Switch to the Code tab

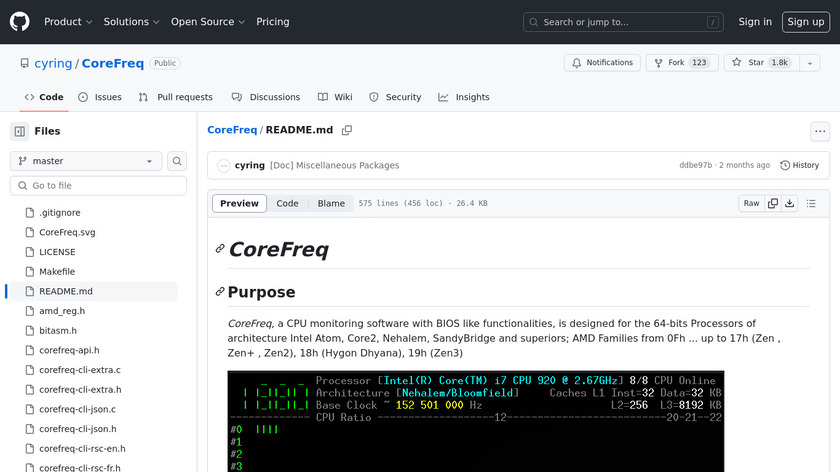coord(44,97)
